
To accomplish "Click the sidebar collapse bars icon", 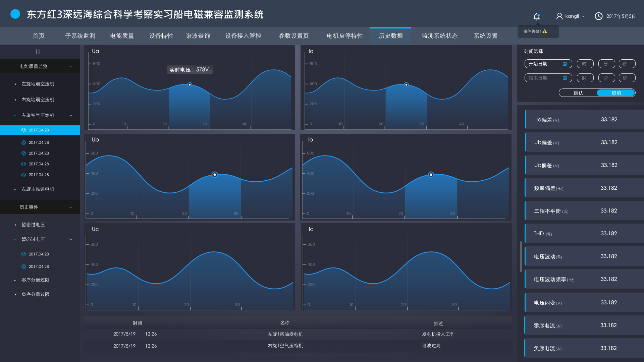I will pos(38,52).
